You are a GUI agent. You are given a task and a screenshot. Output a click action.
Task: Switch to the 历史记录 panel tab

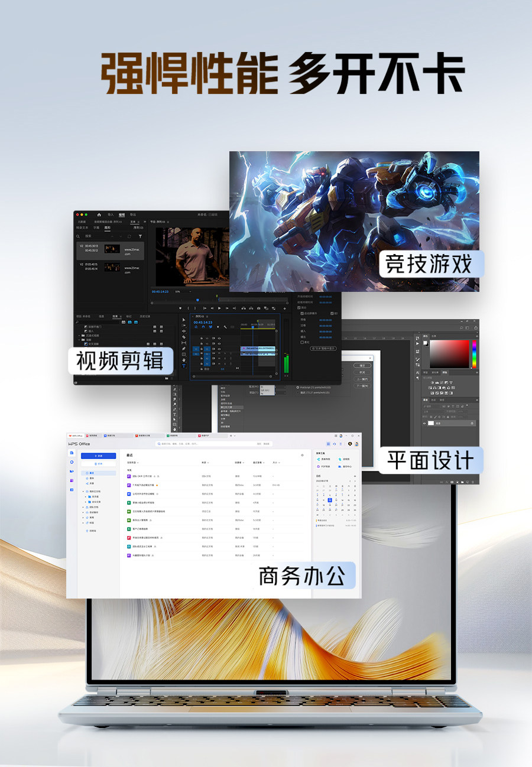[145, 316]
